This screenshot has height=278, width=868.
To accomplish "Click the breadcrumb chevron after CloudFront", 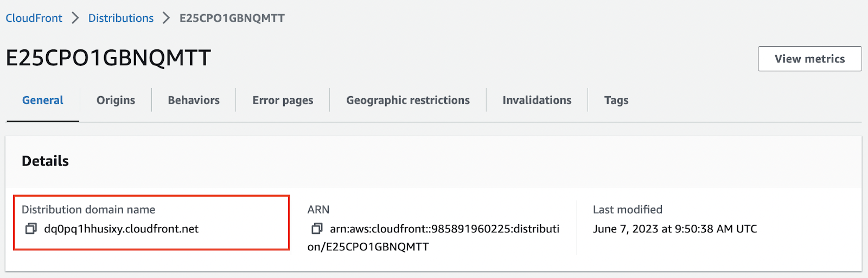I will [x=75, y=18].
